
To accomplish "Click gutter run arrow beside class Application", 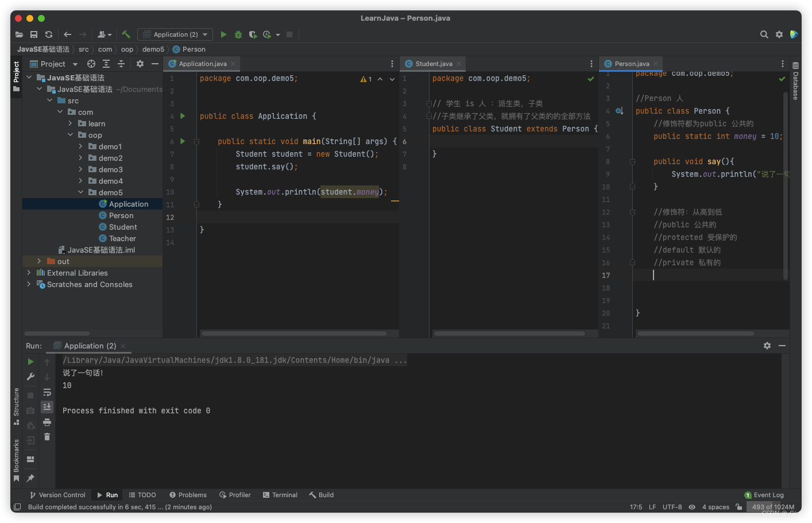I will 183,116.
